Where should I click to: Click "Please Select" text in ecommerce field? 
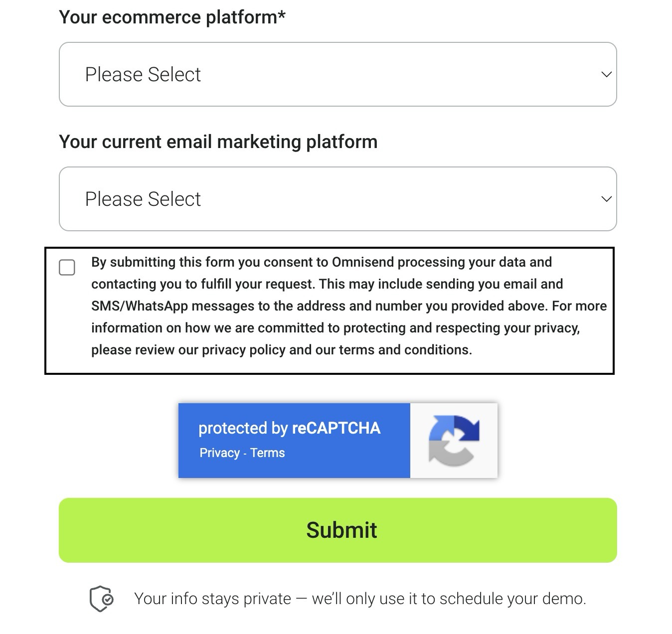point(143,74)
